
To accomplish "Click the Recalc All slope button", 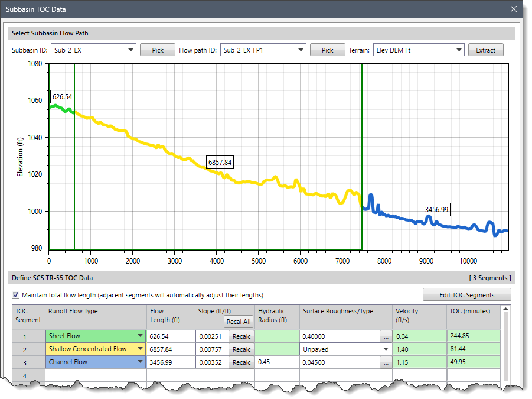I will click(x=239, y=322).
